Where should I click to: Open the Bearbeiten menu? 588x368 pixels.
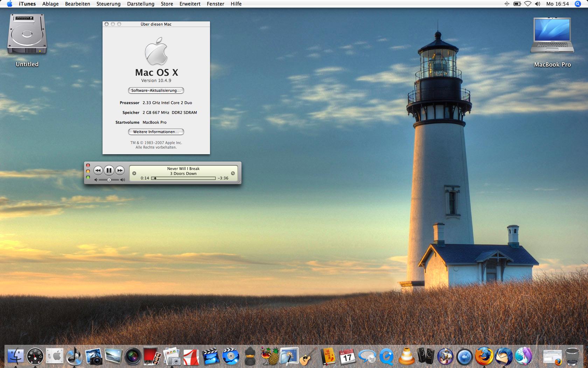pyautogui.click(x=77, y=4)
